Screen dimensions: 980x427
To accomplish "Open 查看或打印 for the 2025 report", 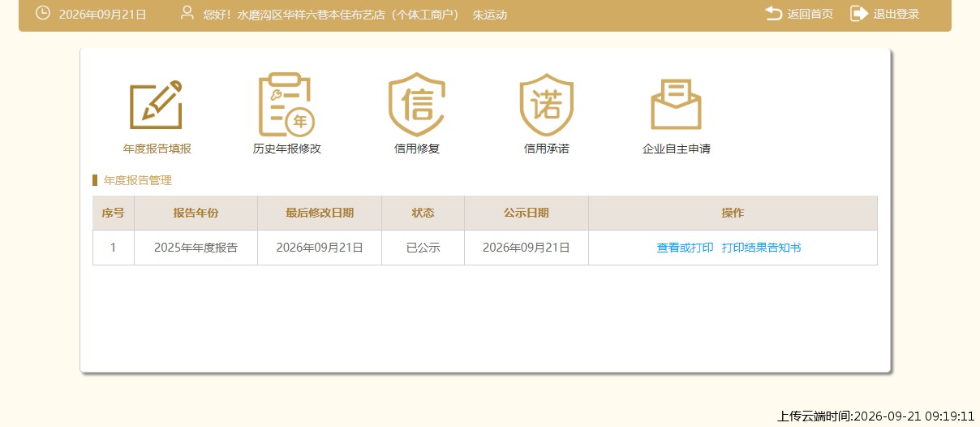I will click(685, 248).
